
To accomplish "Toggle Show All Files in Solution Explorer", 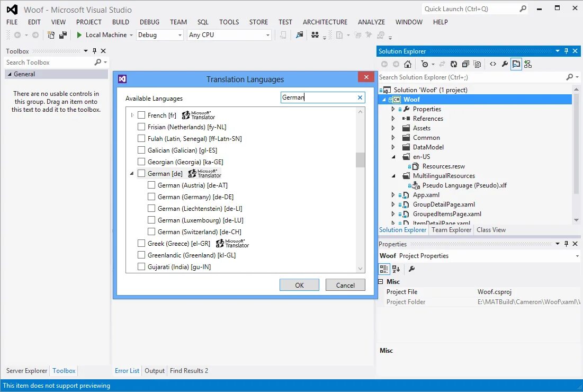I will coord(478,64).
